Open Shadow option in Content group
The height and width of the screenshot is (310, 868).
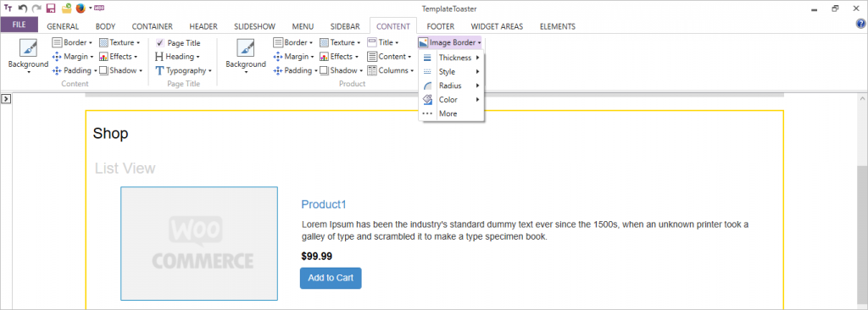click(120, 70)
